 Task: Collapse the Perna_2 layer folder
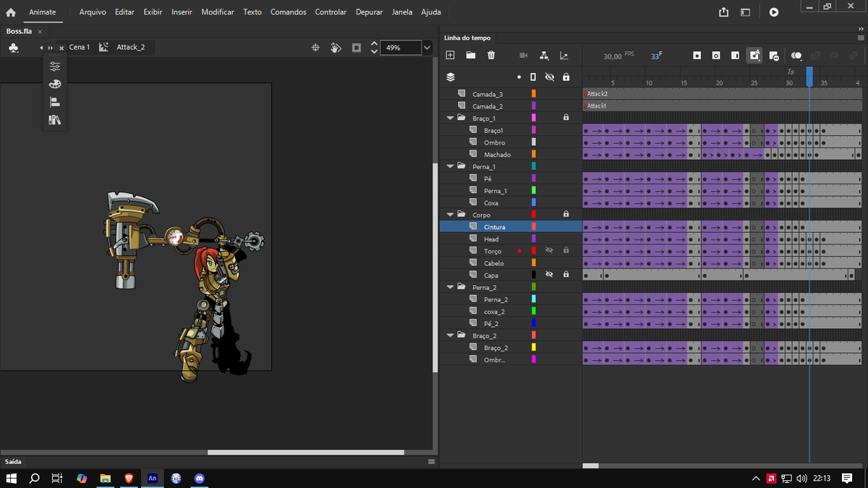coord(450,287)
